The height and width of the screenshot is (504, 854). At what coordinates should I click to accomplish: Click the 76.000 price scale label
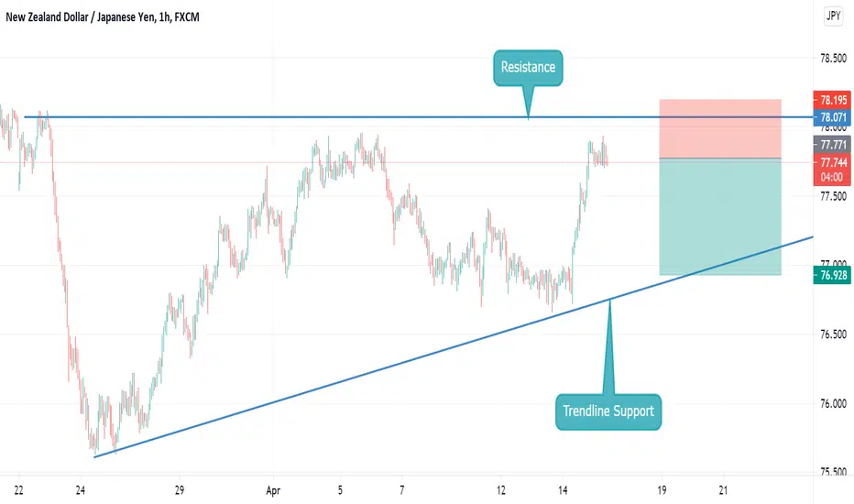(833, 404)
